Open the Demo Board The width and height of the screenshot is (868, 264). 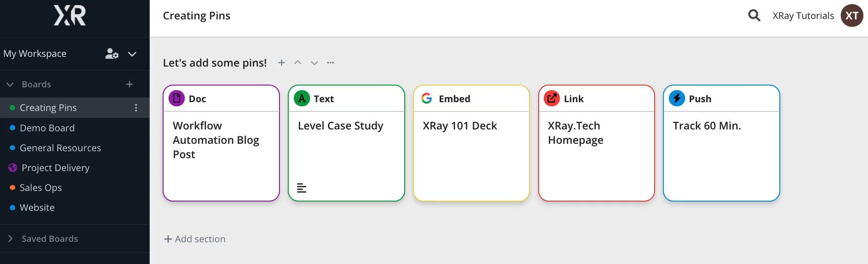[x=47, y=128]
